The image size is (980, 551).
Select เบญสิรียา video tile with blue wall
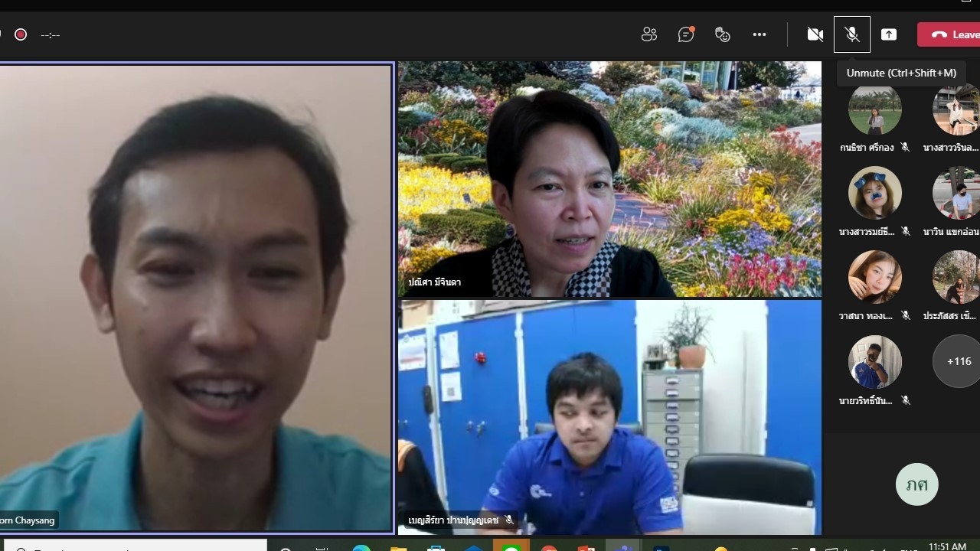click(609, 417)
